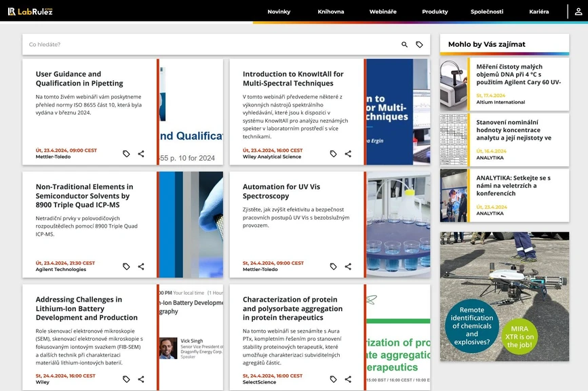Click the Agilent Cary 60 spectrophotometer thumbnail
The width and height of the screenshot is (588, 391).
pos(454,84)
